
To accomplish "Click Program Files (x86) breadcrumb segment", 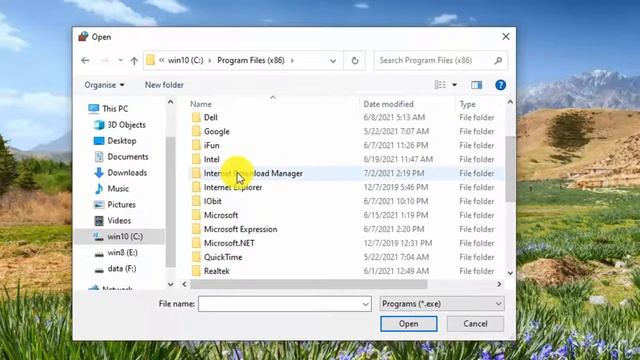I will tap(251, 60).
